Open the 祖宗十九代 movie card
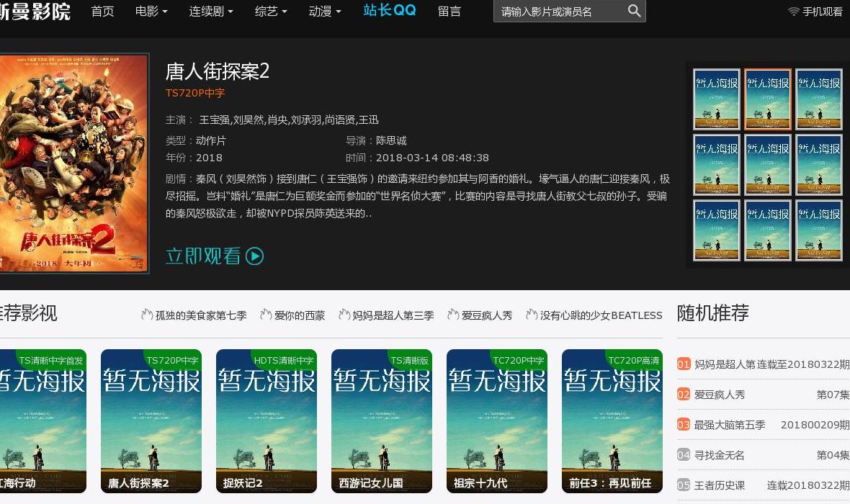850x504 pixels. point(497,421)
